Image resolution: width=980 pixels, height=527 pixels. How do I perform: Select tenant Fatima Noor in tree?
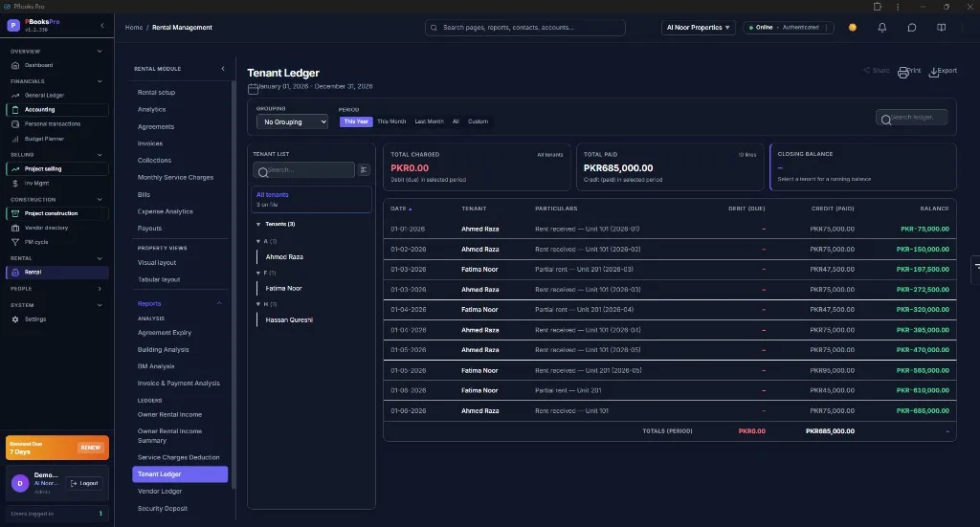click(x=283, y=289)
